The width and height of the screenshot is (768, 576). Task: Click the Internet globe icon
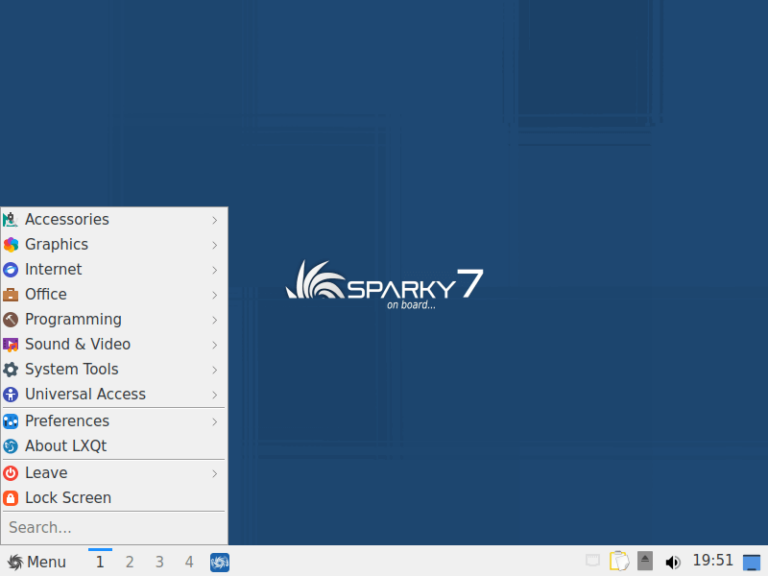click(11, 269)
